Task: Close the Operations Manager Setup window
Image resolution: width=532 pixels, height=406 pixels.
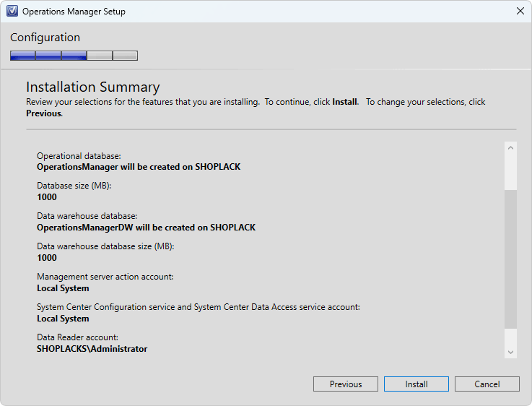Action: (x=520, y=12)
